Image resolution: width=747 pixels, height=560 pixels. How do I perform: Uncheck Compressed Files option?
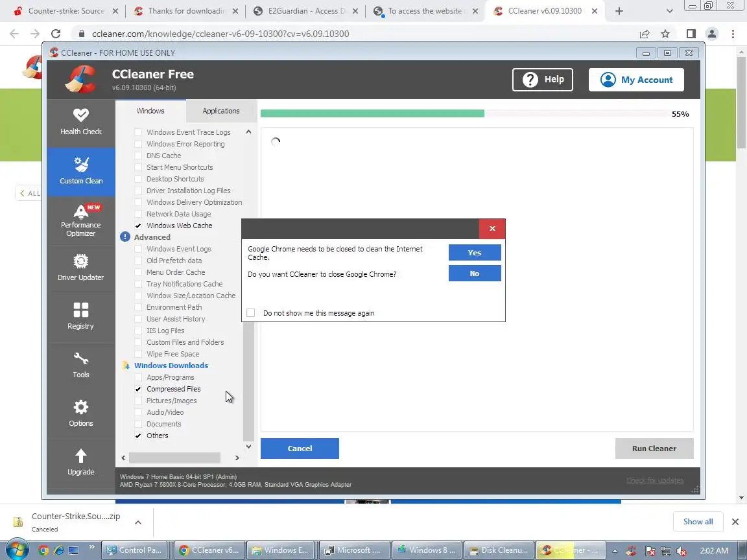point(138,389)
